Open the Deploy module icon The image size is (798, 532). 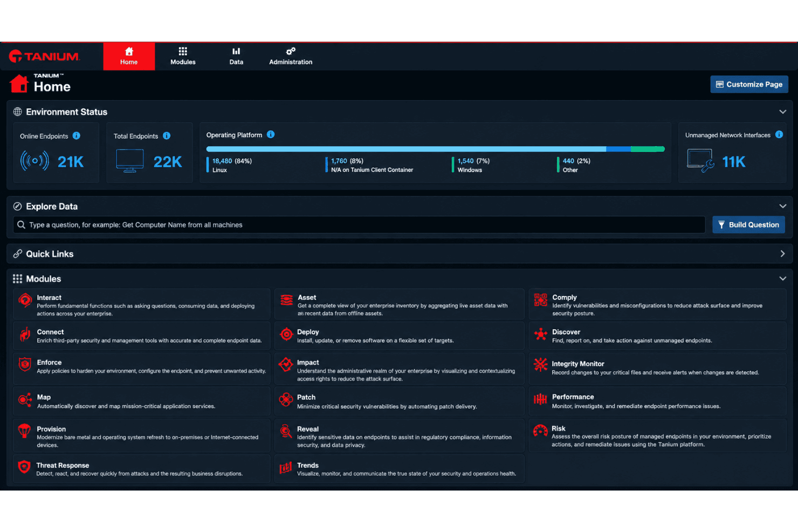pos(286,335)
